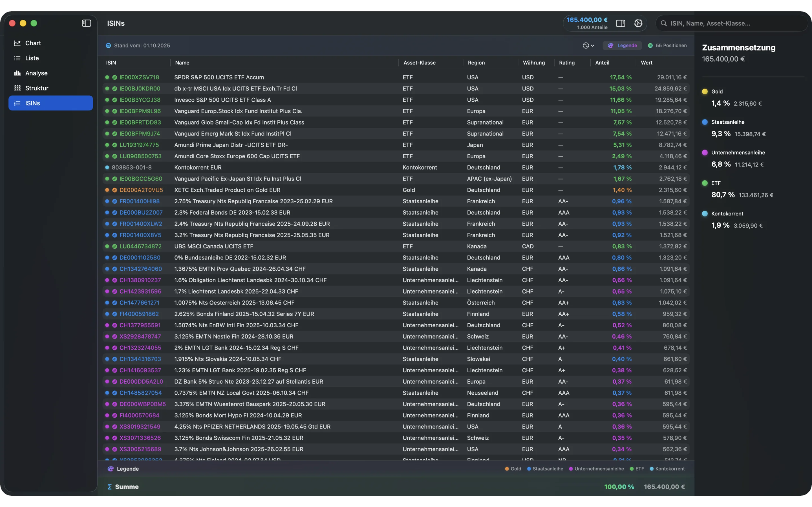Image resolution: width=812 pixels, height=507 pixels.
Task: Click the link icon beside ISIN IE000XZSV718
Action: (x=114, y=77)
